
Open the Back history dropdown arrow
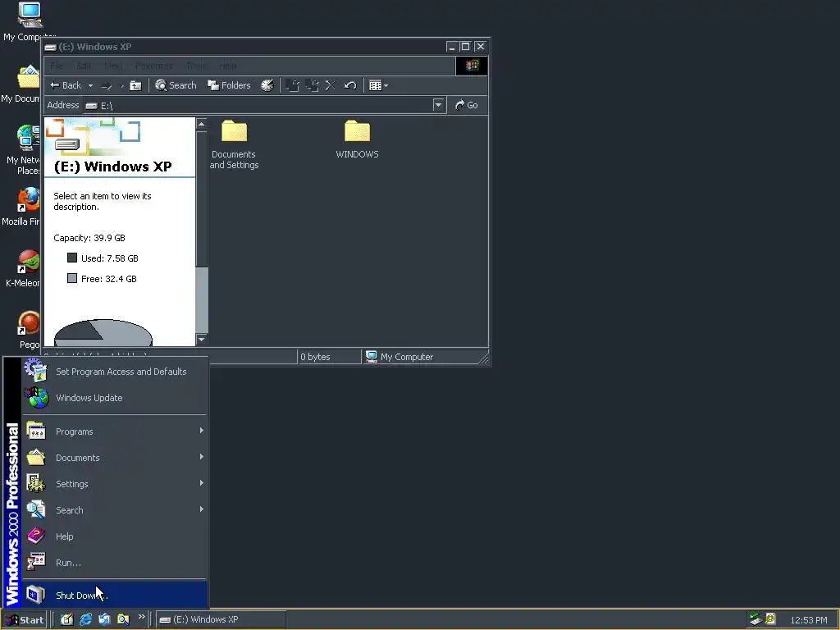(90, 85)
